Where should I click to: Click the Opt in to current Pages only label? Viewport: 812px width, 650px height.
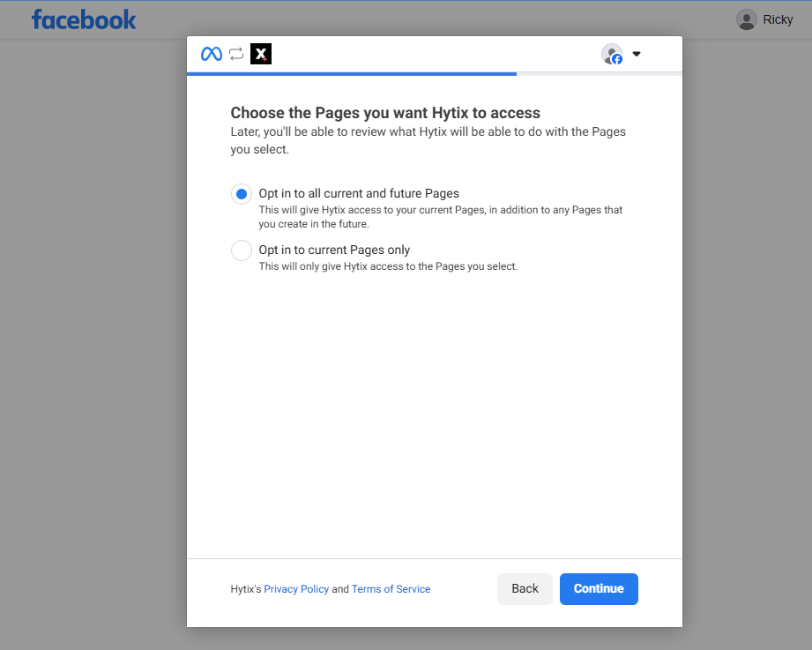click(x=334, y=250)
